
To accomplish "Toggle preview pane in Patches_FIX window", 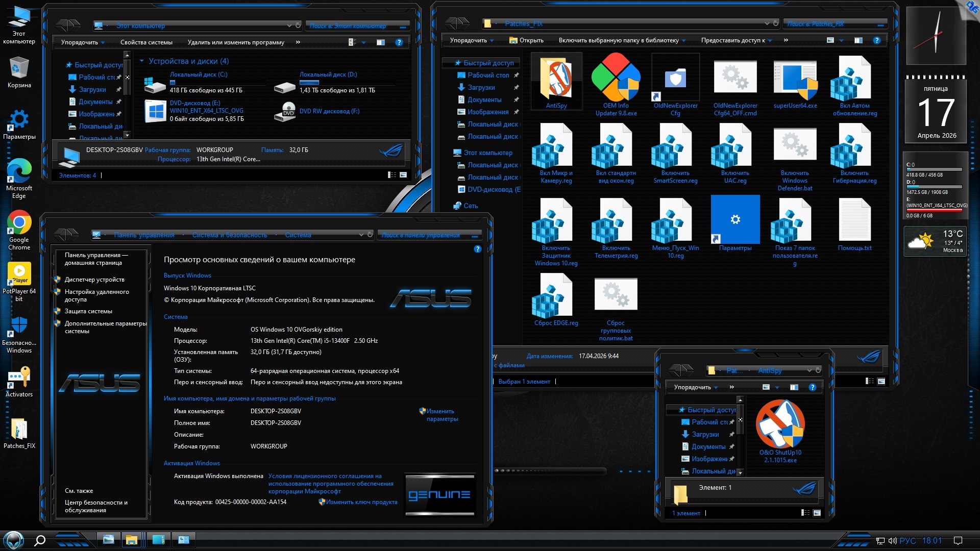I will pos(859,40).
